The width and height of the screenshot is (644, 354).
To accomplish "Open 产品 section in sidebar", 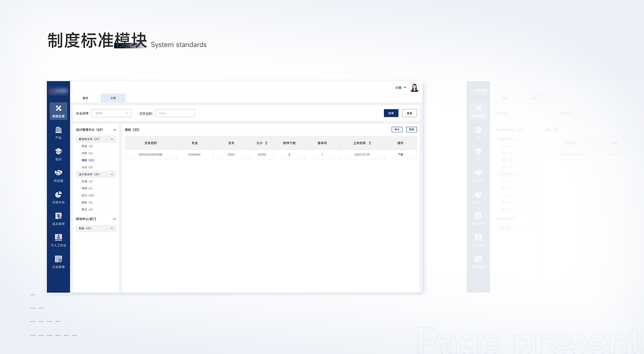I will pyautogui.click(x=58, y=133).
